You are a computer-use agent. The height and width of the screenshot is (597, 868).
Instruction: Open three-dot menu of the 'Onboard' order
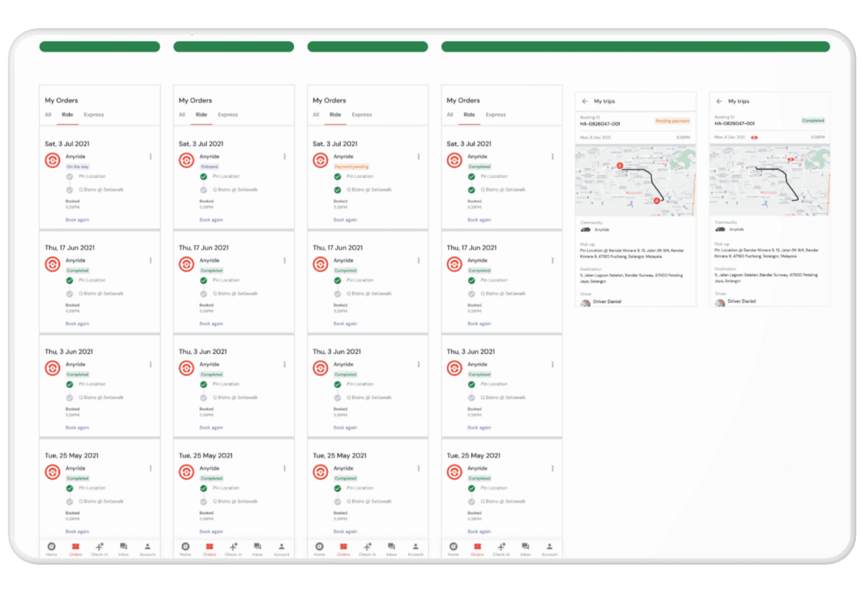tap(284, 157)
